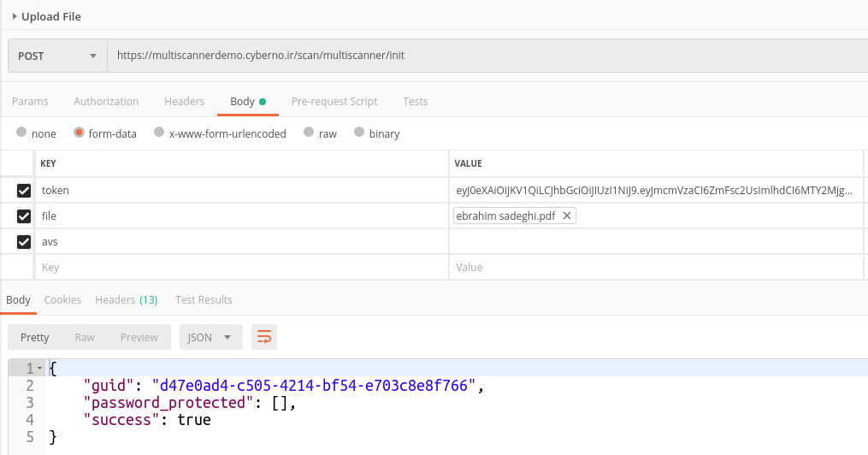Show the Raw response view
Viewport: 868px width, 455px height.
pos(85,337)
